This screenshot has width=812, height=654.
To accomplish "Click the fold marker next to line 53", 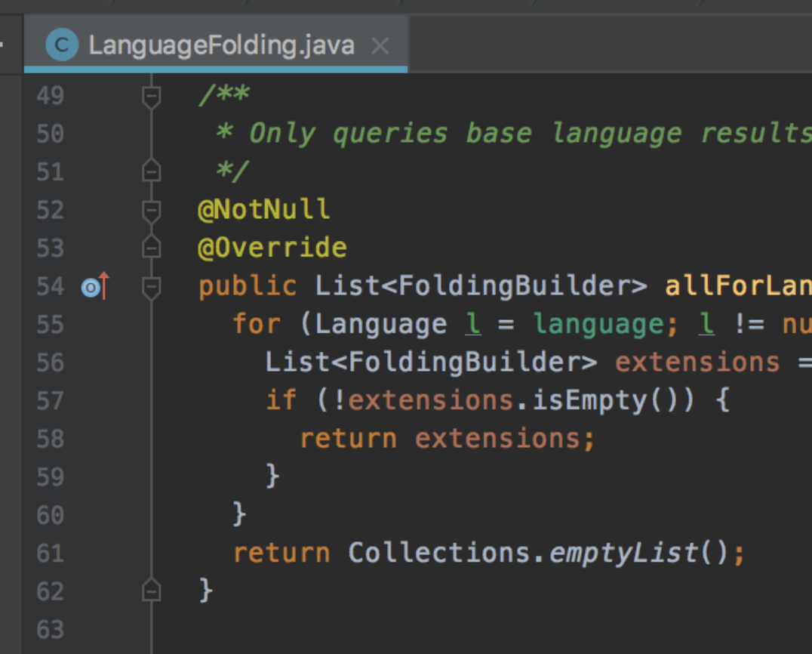I will click(151, 247).
